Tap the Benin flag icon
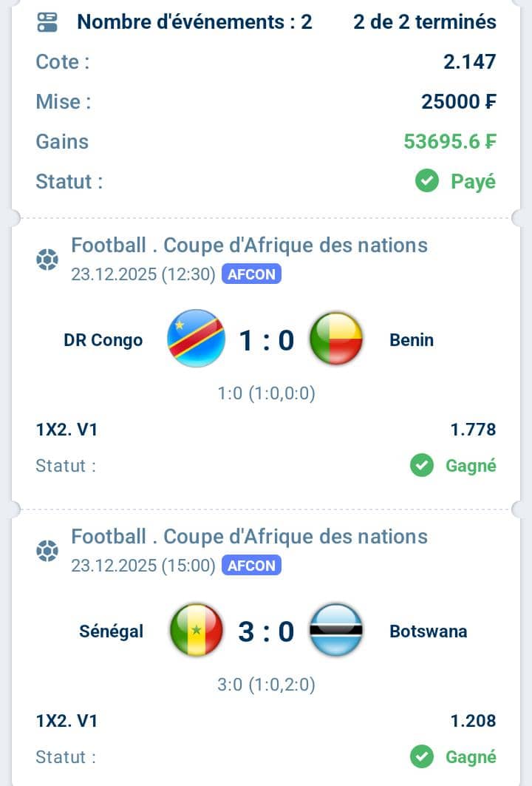The image size is (532, 786). point(336,339)
